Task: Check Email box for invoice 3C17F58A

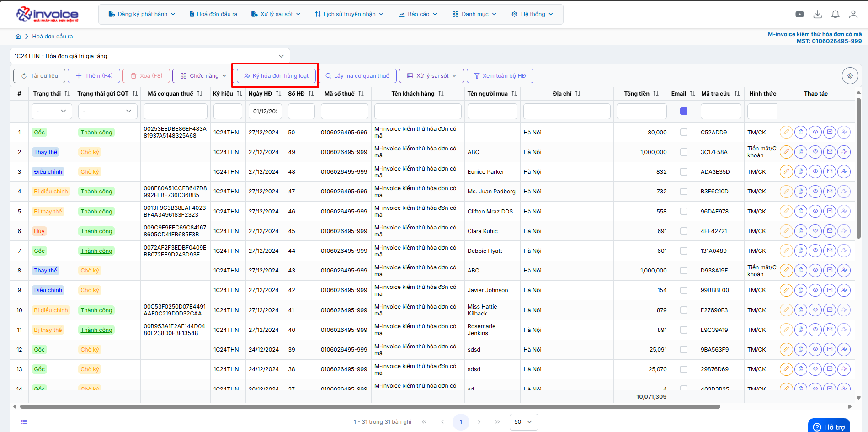Action: tap(684, 152)
